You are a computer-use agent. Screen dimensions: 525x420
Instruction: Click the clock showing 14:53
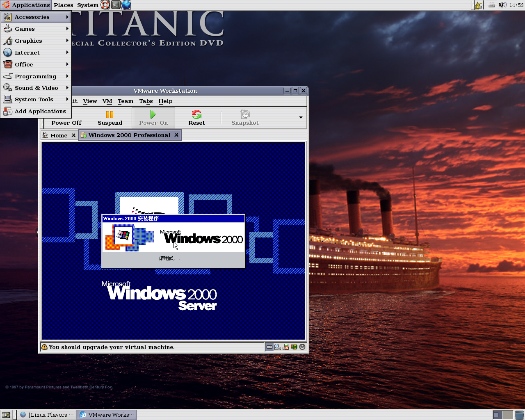[516, 5]
